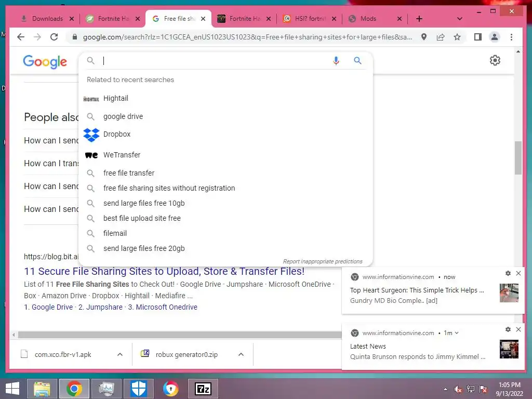Image resolution: width=532 pixels, height=399 pixels.
Task: Dismiss the Top Heart Surgeon notification
Action: click(518, 273)
